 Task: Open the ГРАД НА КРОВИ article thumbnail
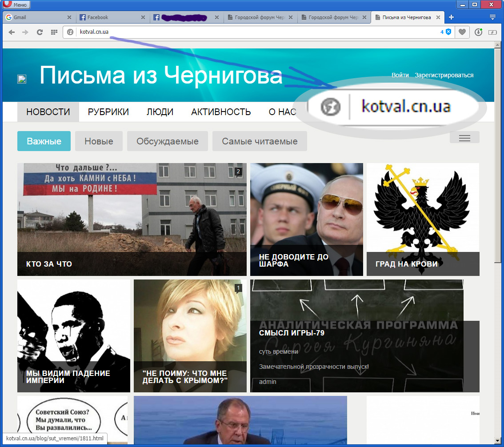tap(423, 219)
